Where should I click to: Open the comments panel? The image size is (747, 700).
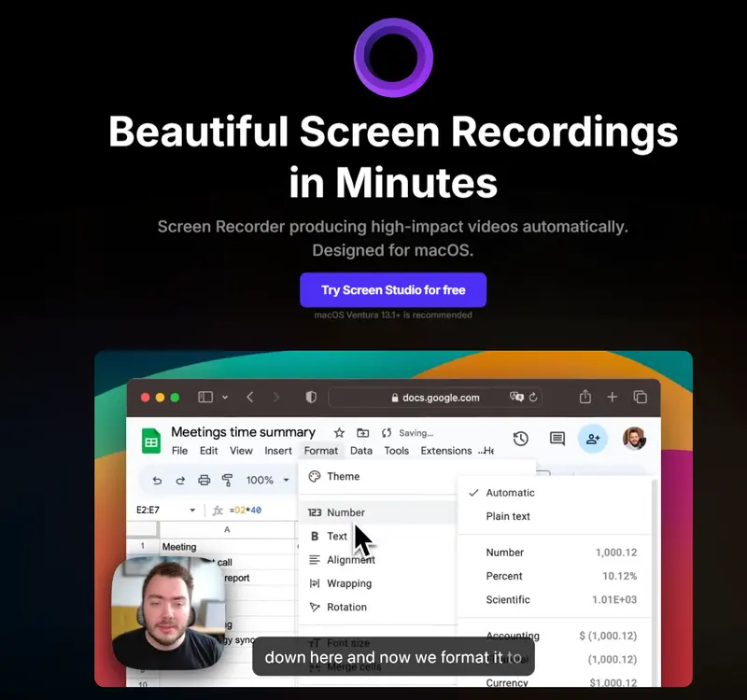pos(557,438)
